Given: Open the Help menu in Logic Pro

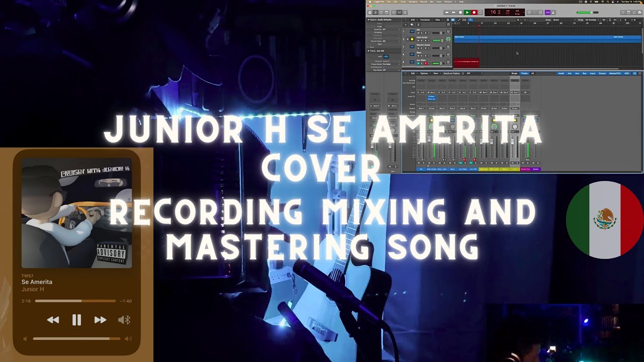Looking at the screenshot, I should point(461,2).
